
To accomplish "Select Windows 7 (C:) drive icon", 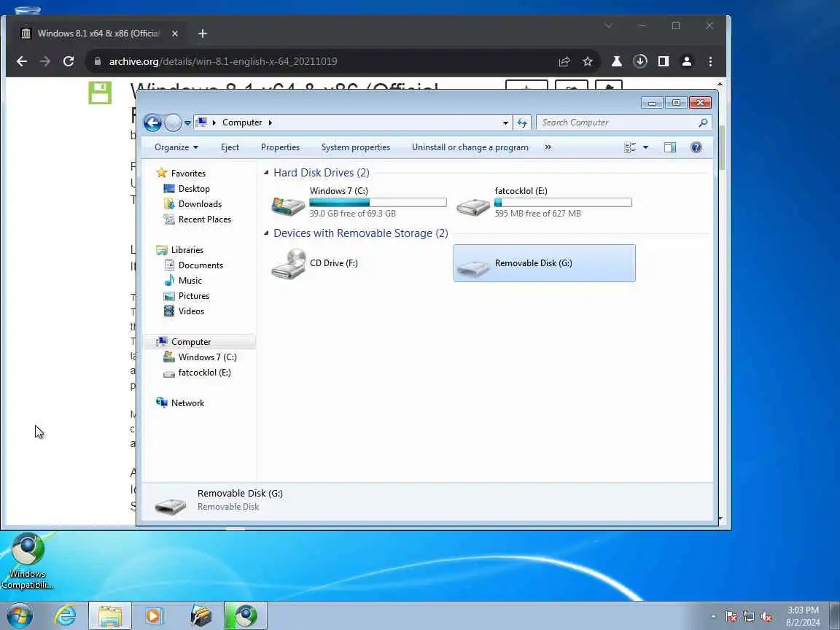I will coord(288,205).
